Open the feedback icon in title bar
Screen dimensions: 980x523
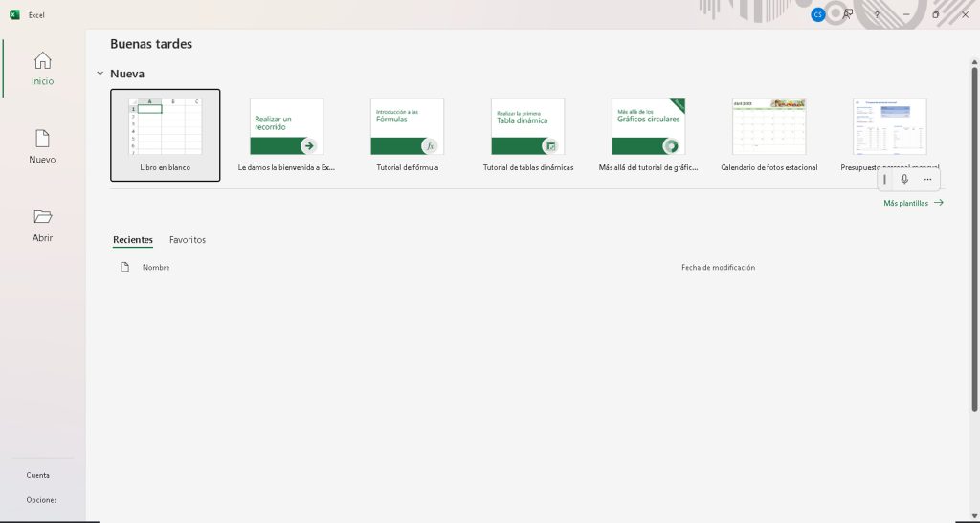pyautogui.click(x=848, y=14)
